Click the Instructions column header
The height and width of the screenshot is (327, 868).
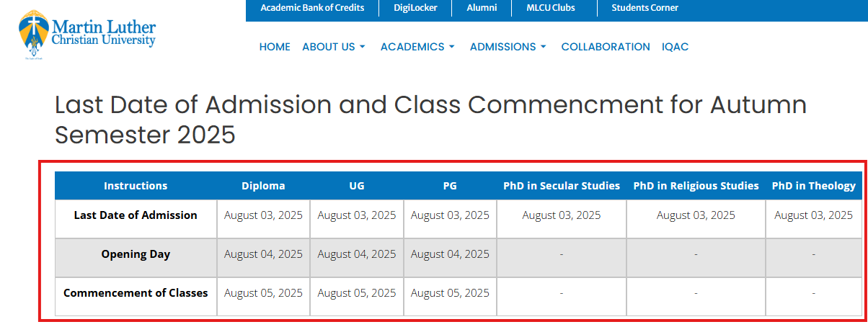click(x=136, y=186)
